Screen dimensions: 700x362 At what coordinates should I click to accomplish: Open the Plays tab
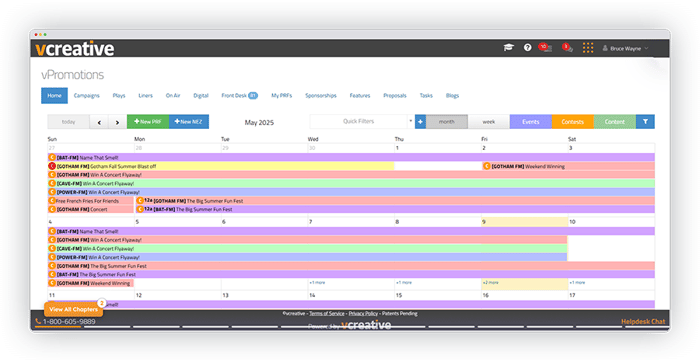point(119,96)
